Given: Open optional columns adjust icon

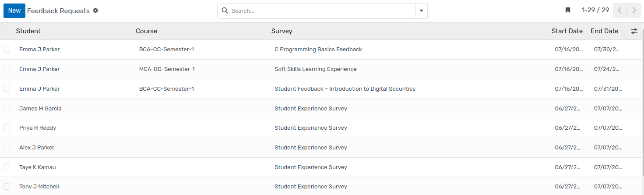Looking at the screenshot, I should coord(634,31).
